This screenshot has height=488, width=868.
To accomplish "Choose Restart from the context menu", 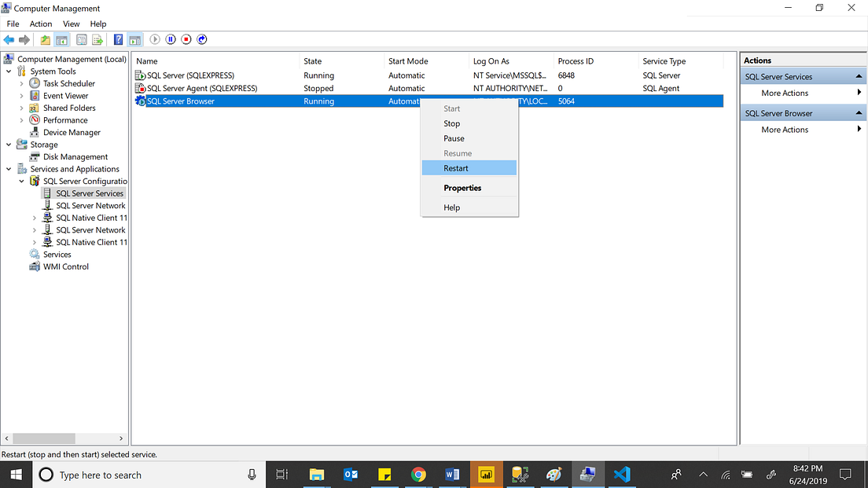I will 457,167.
